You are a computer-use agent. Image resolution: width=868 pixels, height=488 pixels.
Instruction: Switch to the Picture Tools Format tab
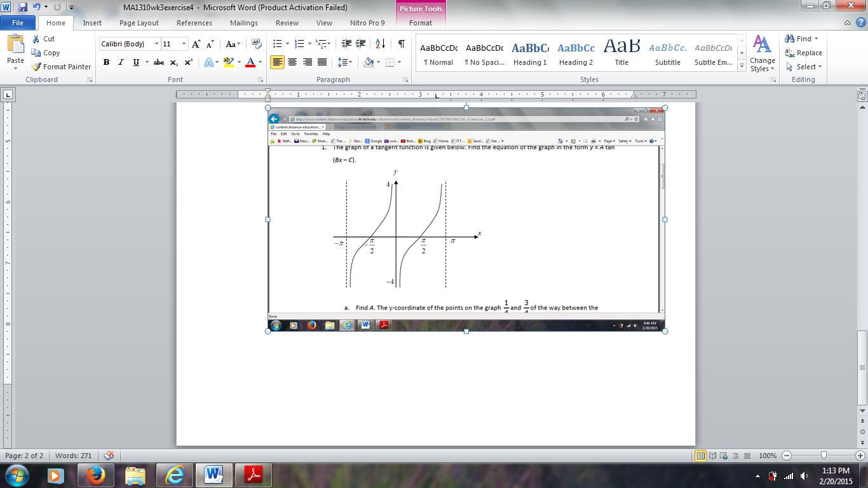(420, 22)
